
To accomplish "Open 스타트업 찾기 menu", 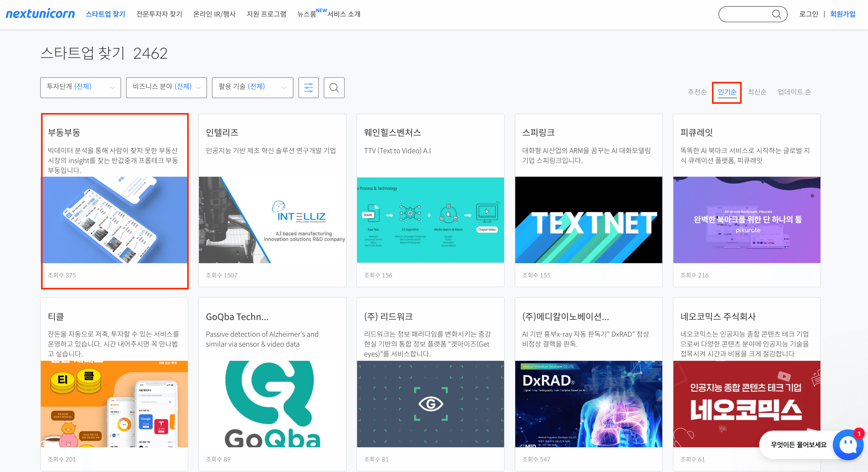I will pyautogui.click(x=105, y=14).
